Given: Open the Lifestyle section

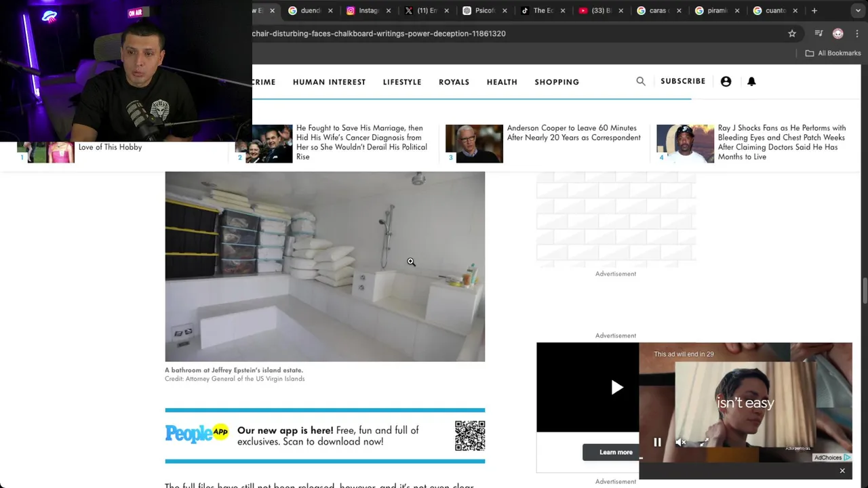Looking at the screenshot, I should (402, 82).
